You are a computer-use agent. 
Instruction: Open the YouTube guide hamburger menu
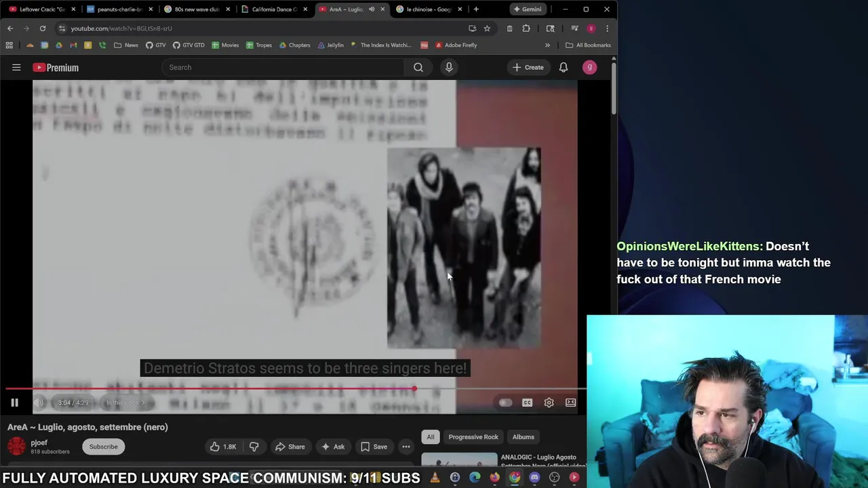(x=16, y=67)
